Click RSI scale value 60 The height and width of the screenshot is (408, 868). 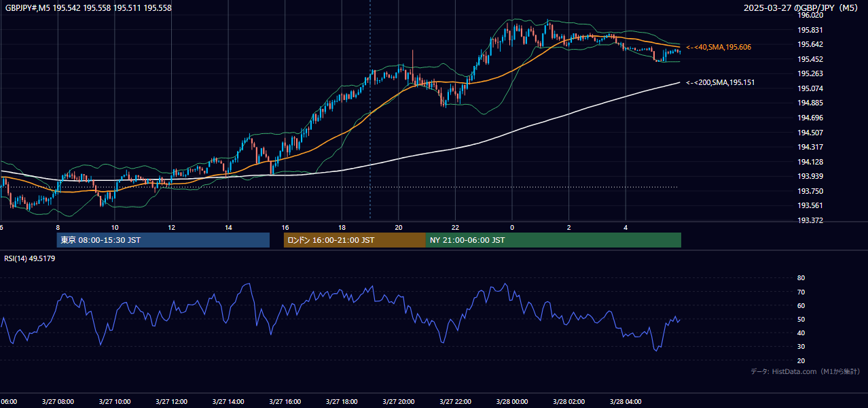click(x=801, y=305)
